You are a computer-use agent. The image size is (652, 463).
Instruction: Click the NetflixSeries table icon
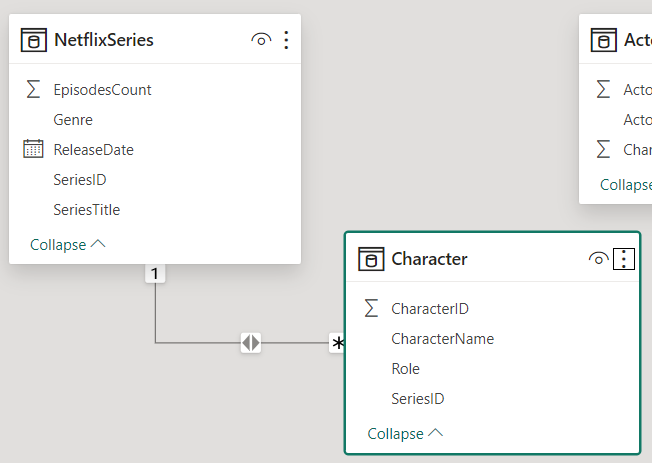[34, 40]
